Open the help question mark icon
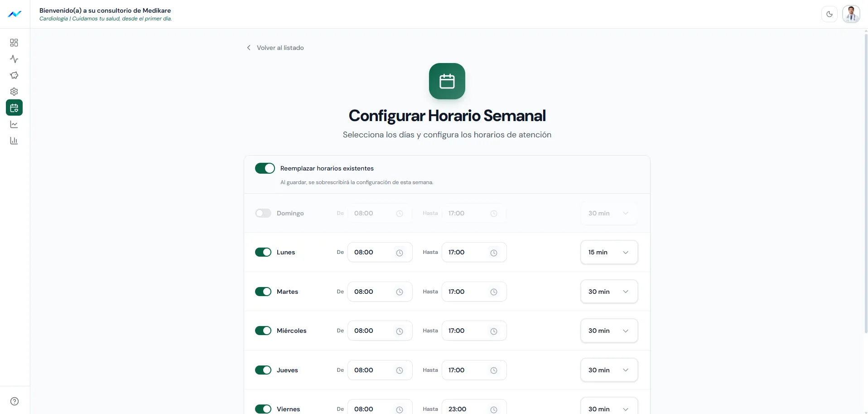Viewport: 868px width, 414px height. click(x=14, y=401)
